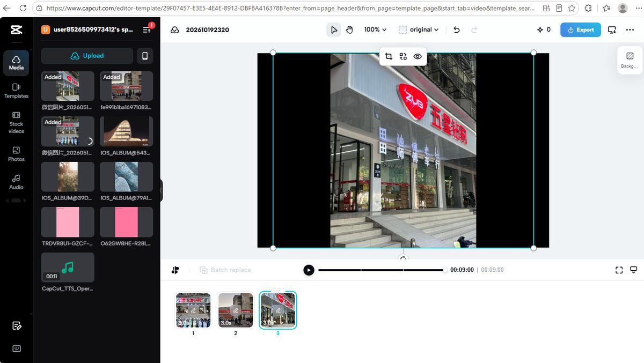Select the O62GW8HE-R28L pink thumbnail

[x=126, y=223]
